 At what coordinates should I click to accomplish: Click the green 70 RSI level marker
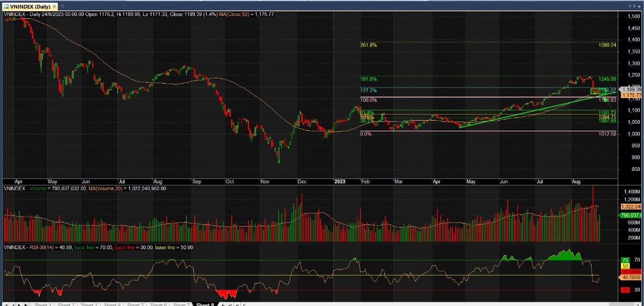coord(625,260)
